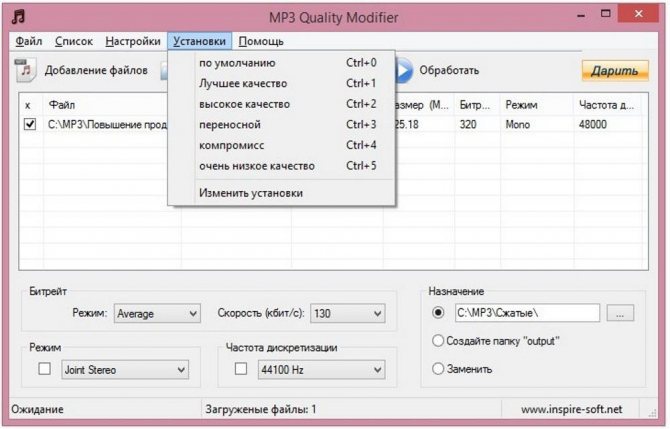The width and height of the screenshot is (670, 429).
Task: Click 'Загруженые файлы: 1' status text
Action: click(x=261, y=409)
